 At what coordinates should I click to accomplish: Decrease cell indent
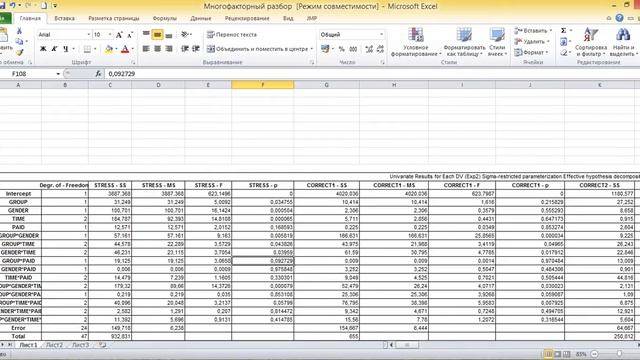[x=185, y=49]
